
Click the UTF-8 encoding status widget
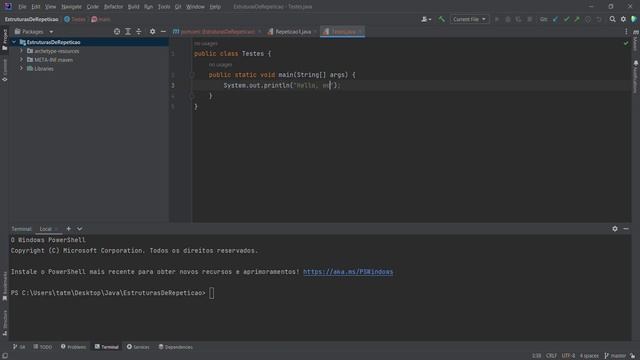pyautogui.click(x=568, y=356)
